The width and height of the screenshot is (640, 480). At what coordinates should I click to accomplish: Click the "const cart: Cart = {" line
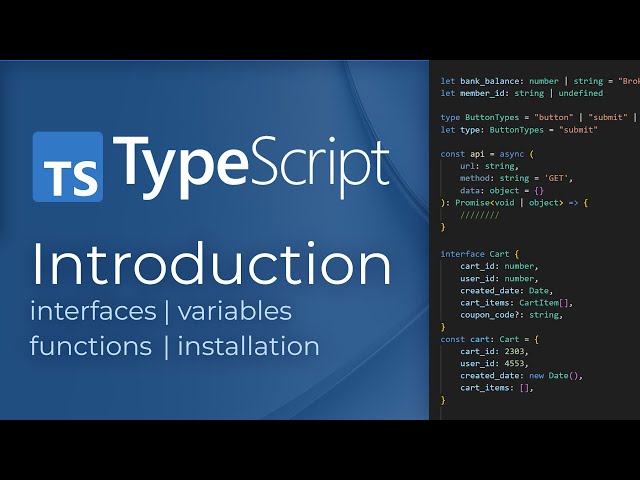pos(489,339)
